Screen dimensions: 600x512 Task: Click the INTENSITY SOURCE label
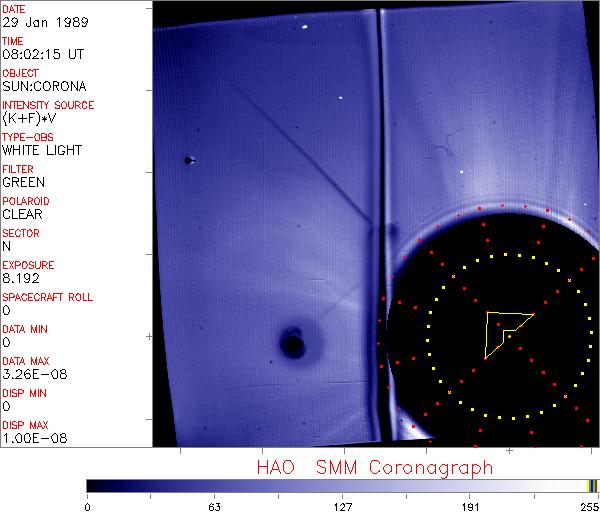click(x=48, y=105)
